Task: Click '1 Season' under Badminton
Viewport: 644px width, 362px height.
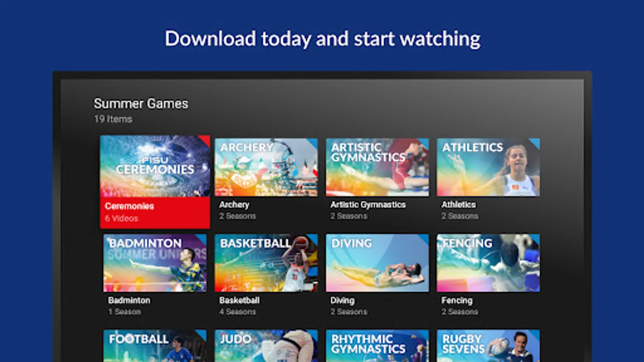Action: [124, 312]
